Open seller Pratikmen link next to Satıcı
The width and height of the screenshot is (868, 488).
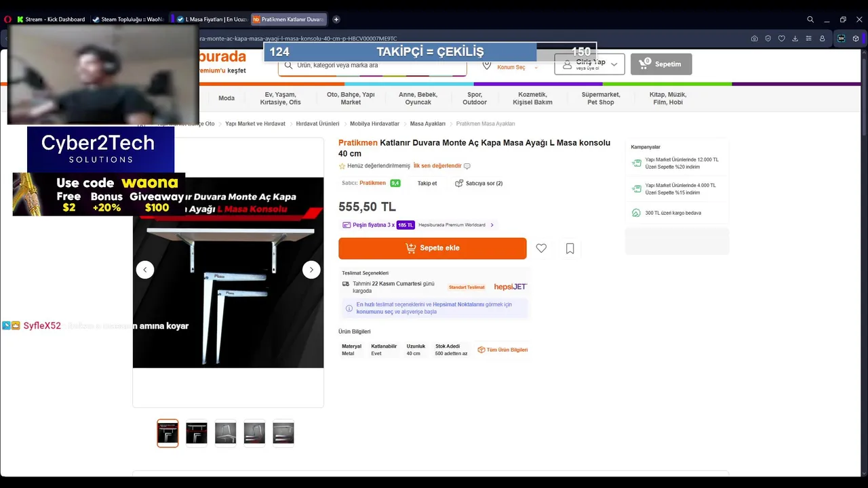[x=372, y=183]
